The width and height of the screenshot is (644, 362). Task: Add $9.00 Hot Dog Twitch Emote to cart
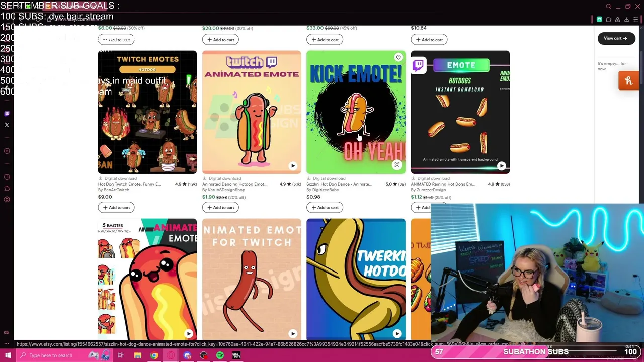pyautogui.click(x=116, y=207)
